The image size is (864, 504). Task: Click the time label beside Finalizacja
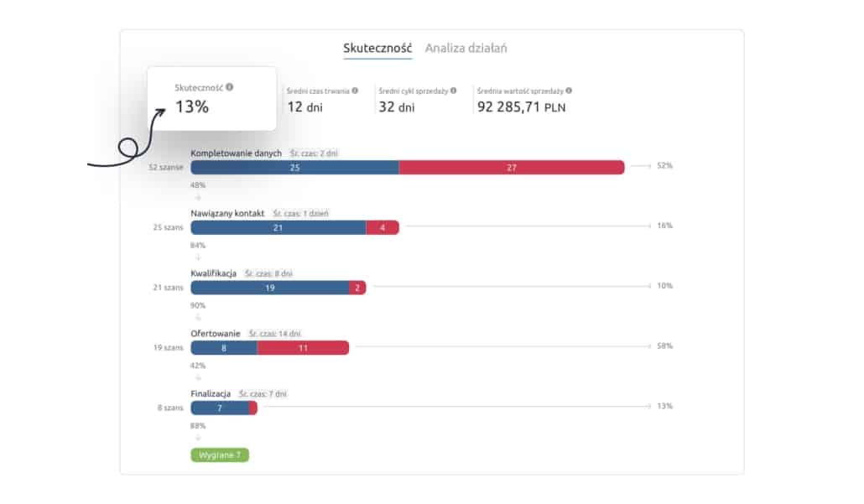click(x=263, y=394)
